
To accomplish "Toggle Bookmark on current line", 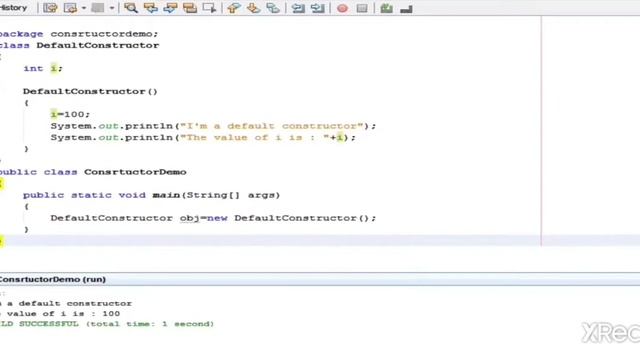I will pos(273,8).
